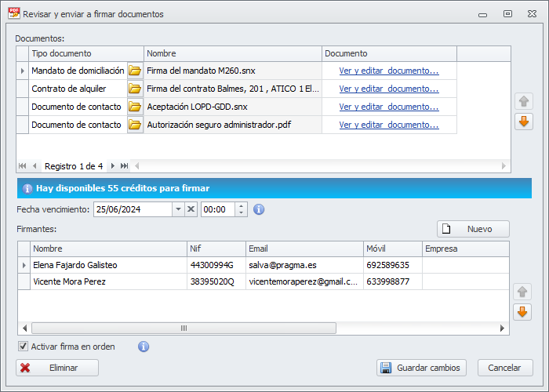The image size is (549, 392).
Task: Decrease expiry time with spinner down arrow
Action: (x=241, y=212)
